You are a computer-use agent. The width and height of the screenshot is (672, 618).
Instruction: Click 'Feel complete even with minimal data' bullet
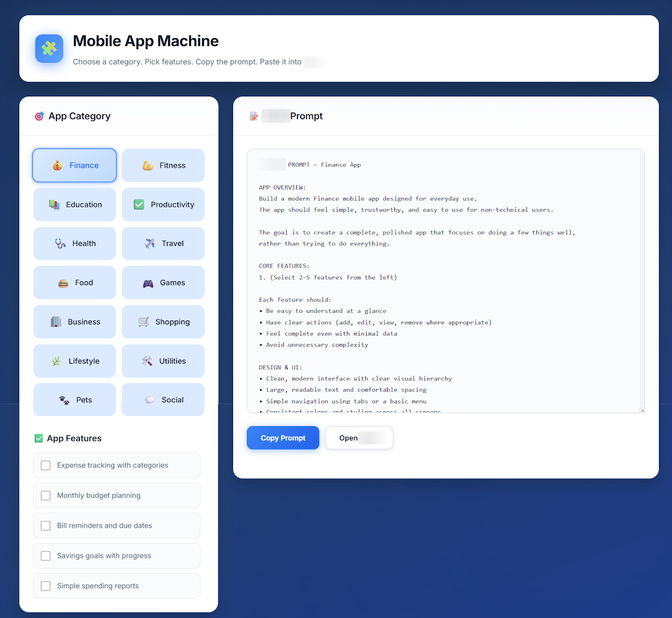tap(328, 333)
